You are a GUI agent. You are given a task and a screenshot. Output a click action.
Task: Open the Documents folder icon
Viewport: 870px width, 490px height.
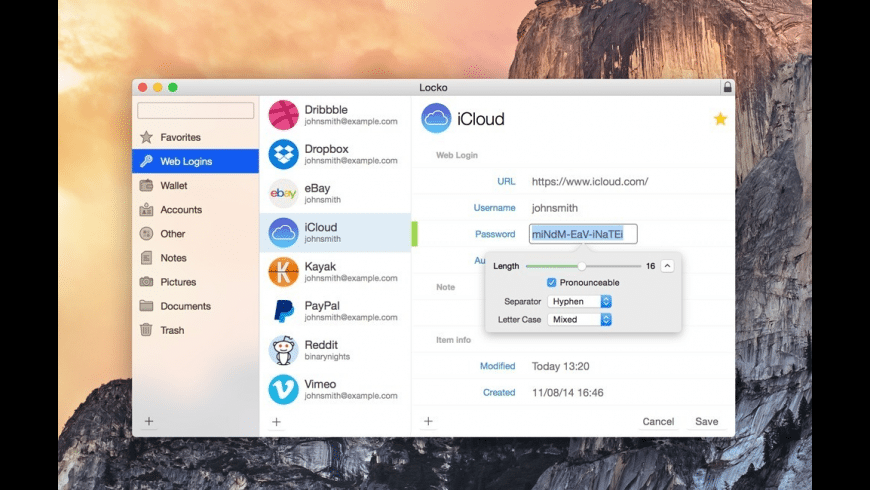[x=146, y=306]
